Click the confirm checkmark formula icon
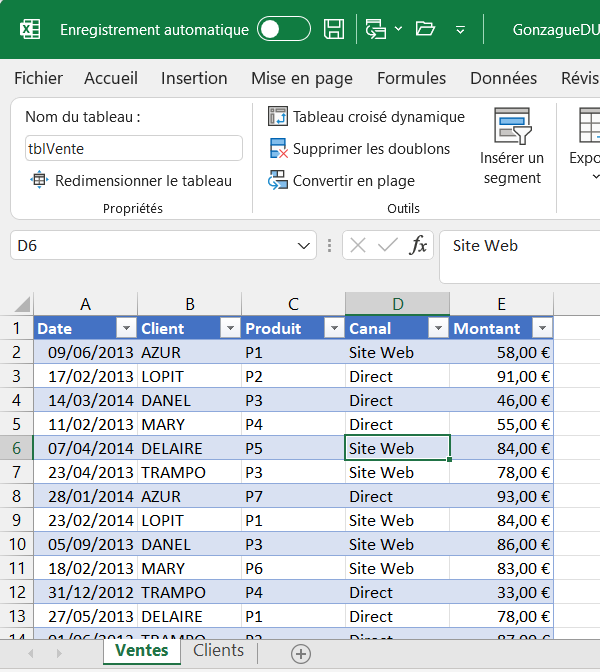 click(388, 246)
